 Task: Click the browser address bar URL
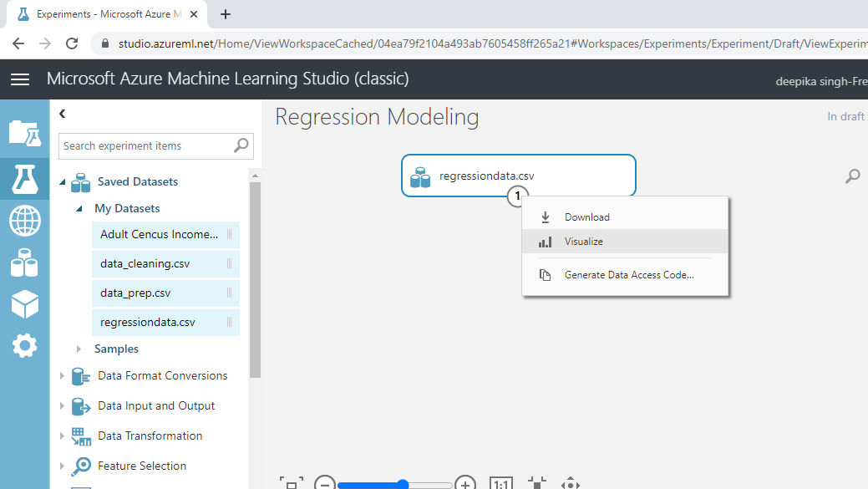coord(493,43)
